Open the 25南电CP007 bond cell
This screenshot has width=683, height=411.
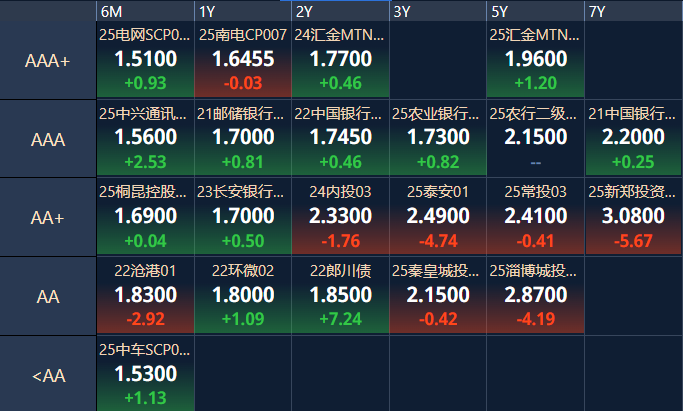click(243, 60)
